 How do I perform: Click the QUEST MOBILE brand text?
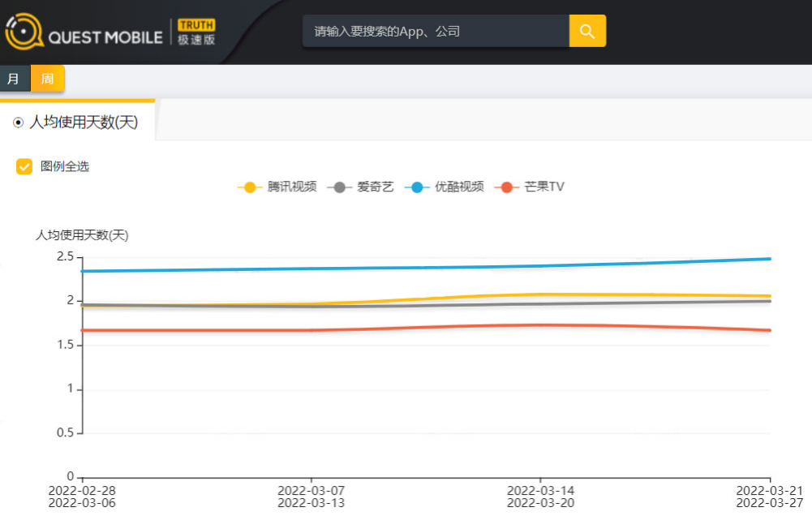pos(105,37)
